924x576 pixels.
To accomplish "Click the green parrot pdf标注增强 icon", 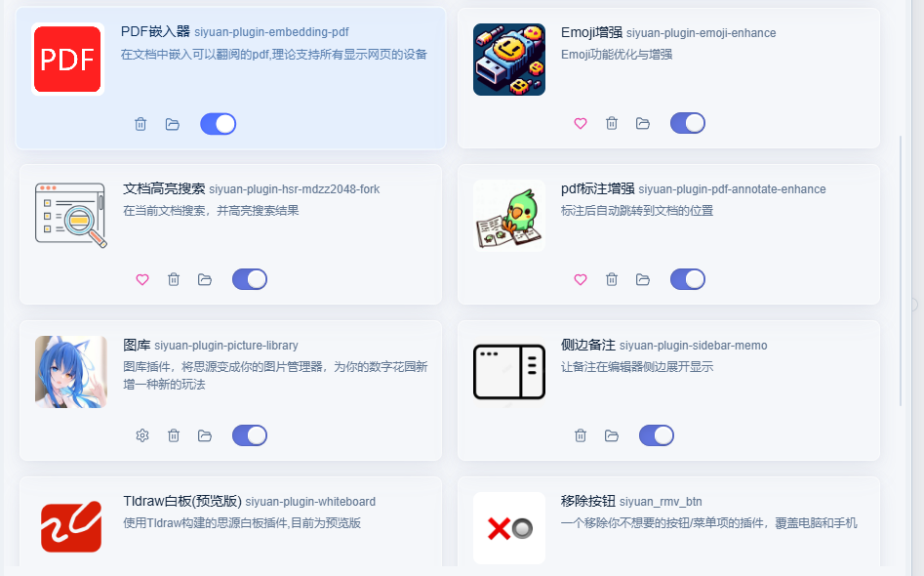I will (x=509, y=216).
